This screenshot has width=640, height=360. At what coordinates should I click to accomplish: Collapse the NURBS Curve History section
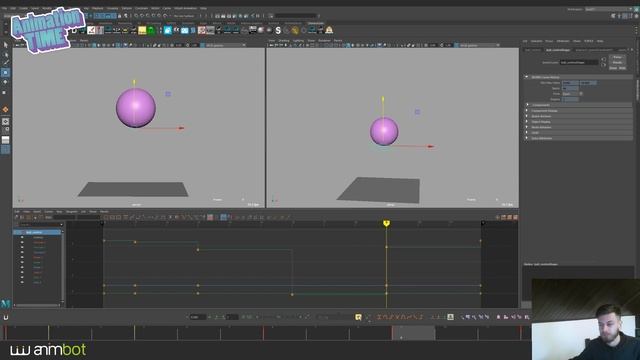point(527,77)
